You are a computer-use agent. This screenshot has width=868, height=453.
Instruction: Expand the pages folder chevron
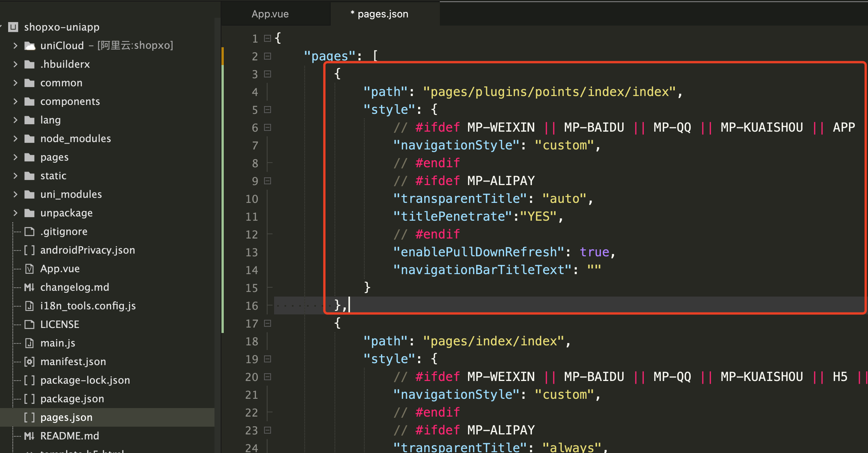[15, 157]
